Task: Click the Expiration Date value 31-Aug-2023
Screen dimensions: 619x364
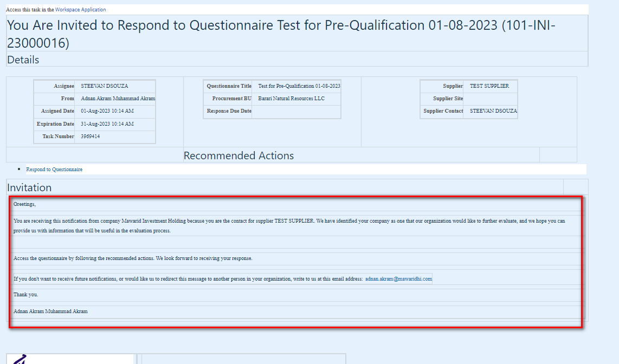Action: [x=108, y=123]
